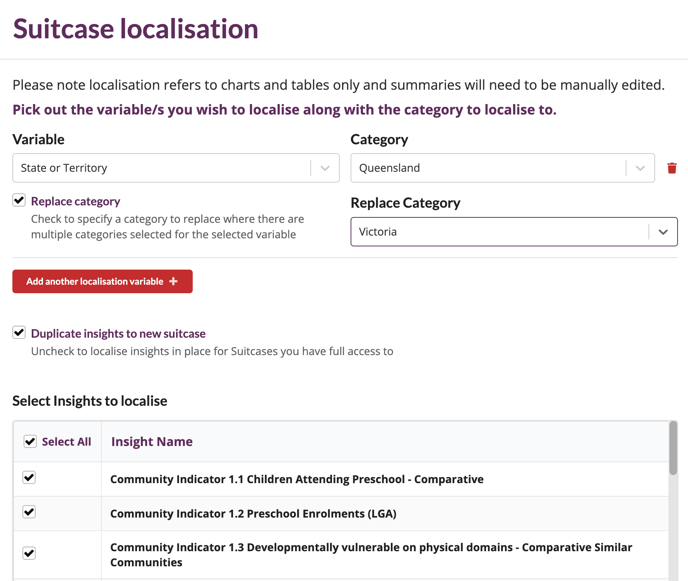Toggle the Select All checkbox
Image resolution: width=688 pixels, height=581 pixels.
coord(30,441)
